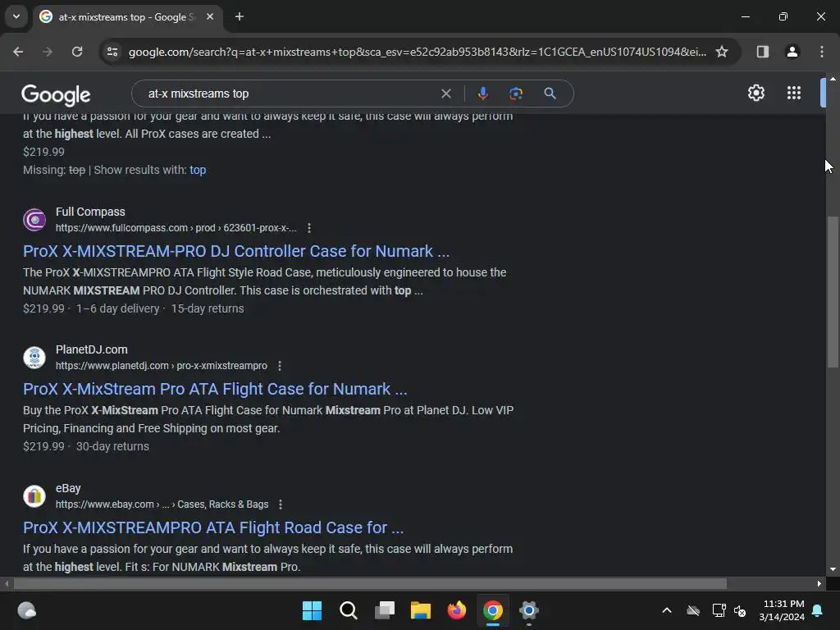Switch to Chrome on the taskbar
The width and height of the screenshot is (840, 630).
click(x=493, y=610)
